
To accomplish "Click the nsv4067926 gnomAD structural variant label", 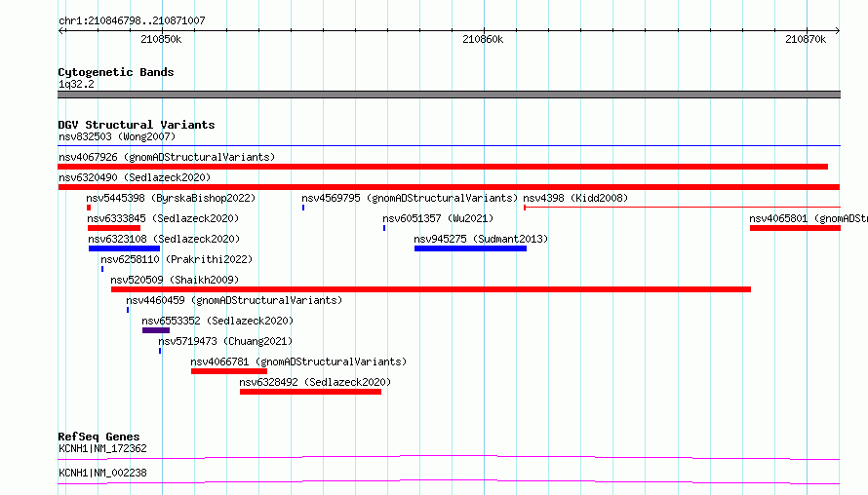I will point(167,157).
